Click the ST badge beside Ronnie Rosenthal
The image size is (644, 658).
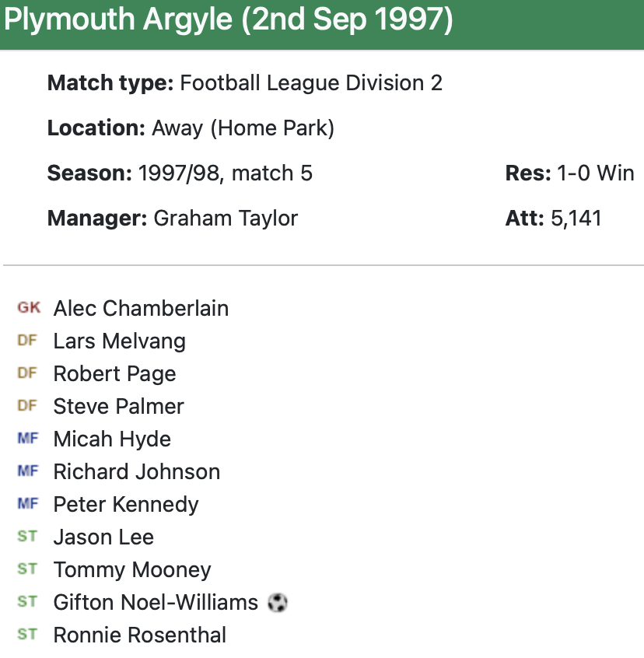tap(27, 635)
